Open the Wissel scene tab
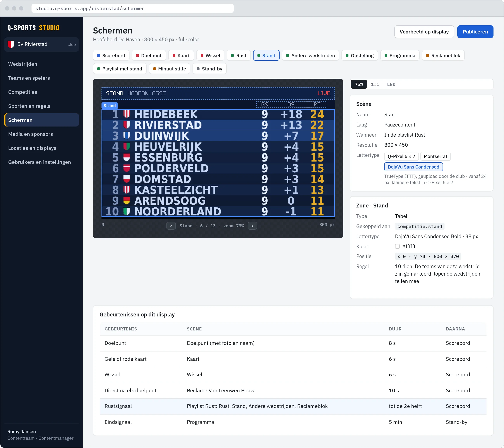The width and height of the screenshot is (504, 448). point(210,55)
